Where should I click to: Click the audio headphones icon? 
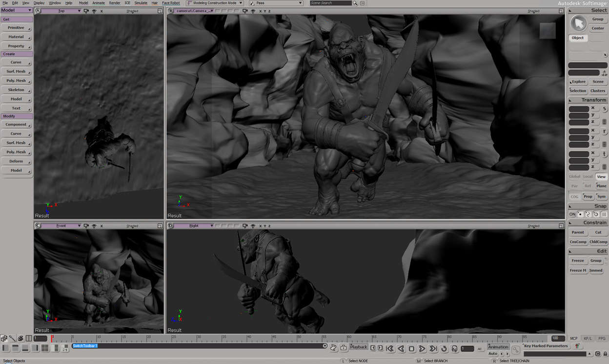pyautogui.click(x=454, y=348)
